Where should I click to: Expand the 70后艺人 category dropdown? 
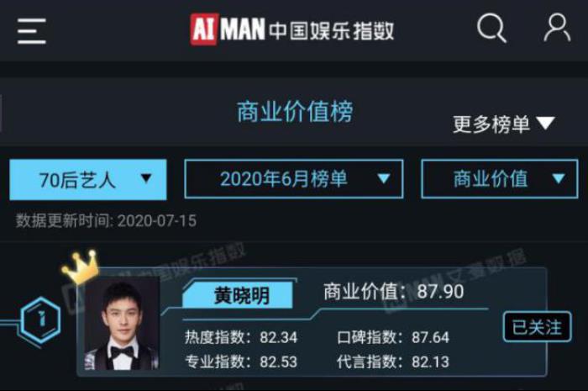click(88, 179)
